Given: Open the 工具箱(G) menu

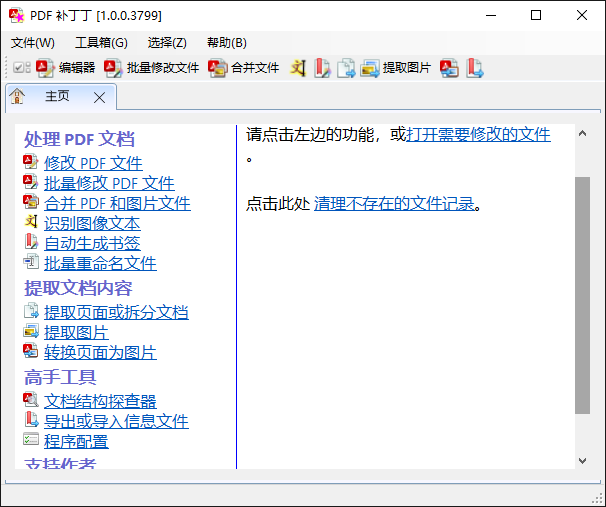Looking at the screenshot, I should coord(101,43).
